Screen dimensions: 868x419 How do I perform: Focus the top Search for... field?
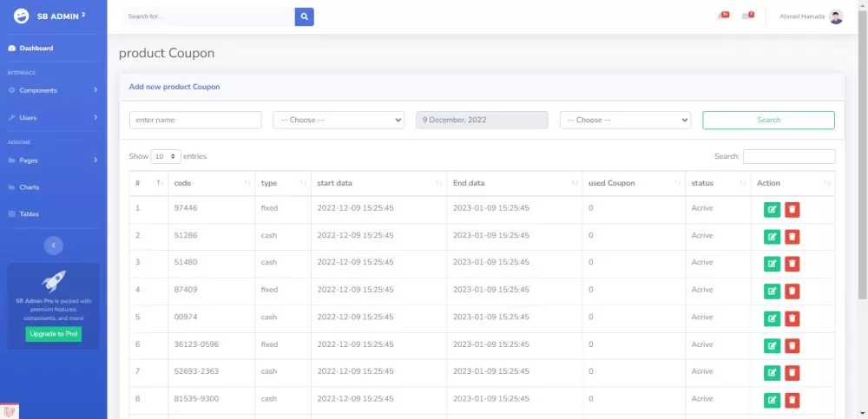pos(208,16)
